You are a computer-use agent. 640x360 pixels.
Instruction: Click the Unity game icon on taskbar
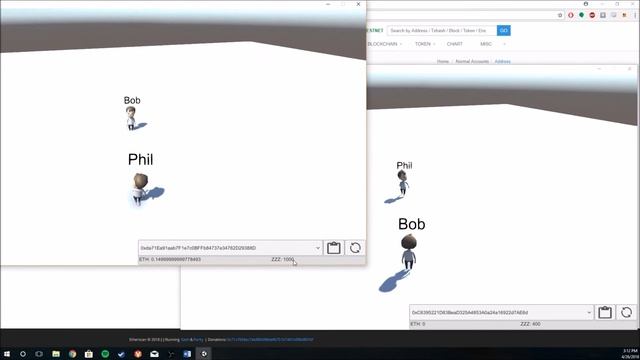pyautogui.click(x=204, y=354)
